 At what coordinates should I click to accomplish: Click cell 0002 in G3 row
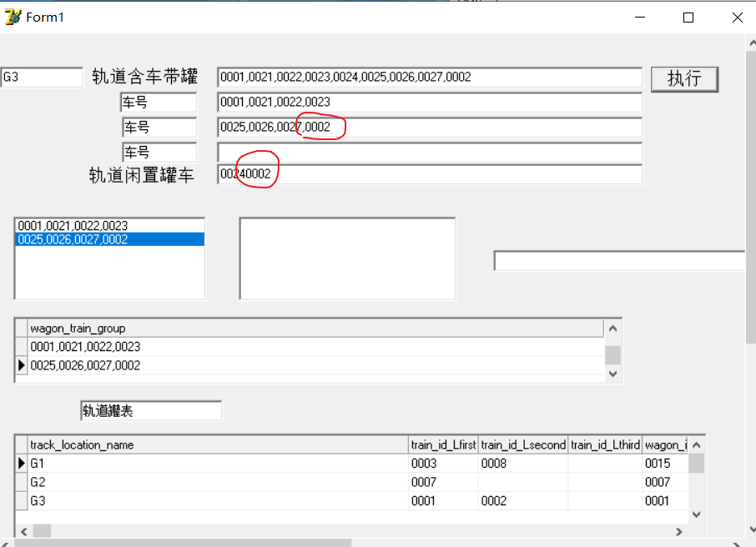523,501
